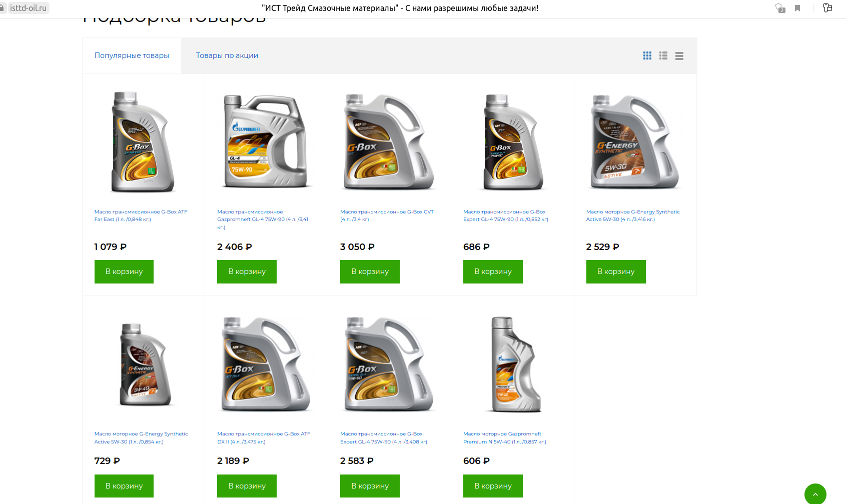This screenshot has width=846, height=504.
Task: Click the price 3 050 ₽
Action: pyautogui.click(x=357, y=247)
